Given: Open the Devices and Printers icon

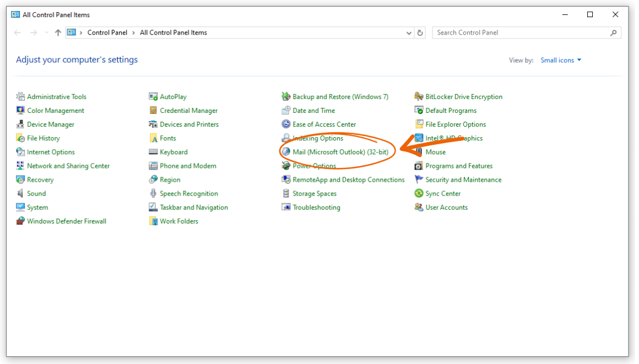Looking at the screenshot, I should click(153, 124).
